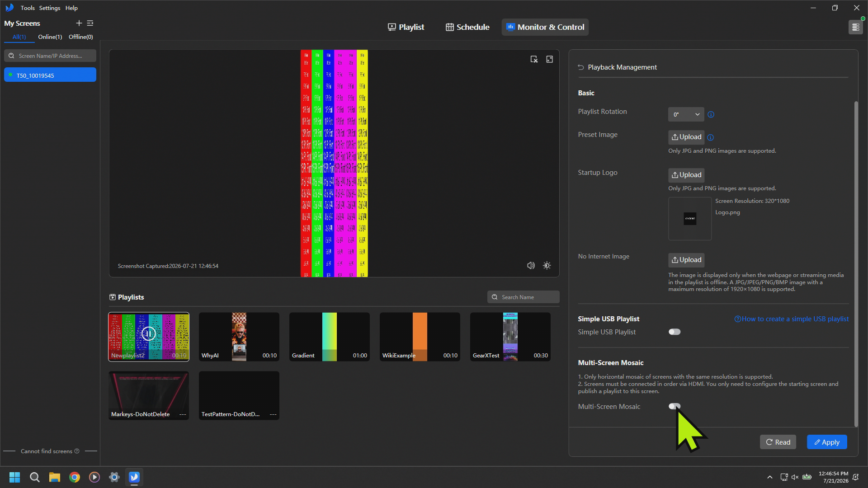Launch Chrome from the taskbar
868x488 pixels.
(x=75, y=477)
